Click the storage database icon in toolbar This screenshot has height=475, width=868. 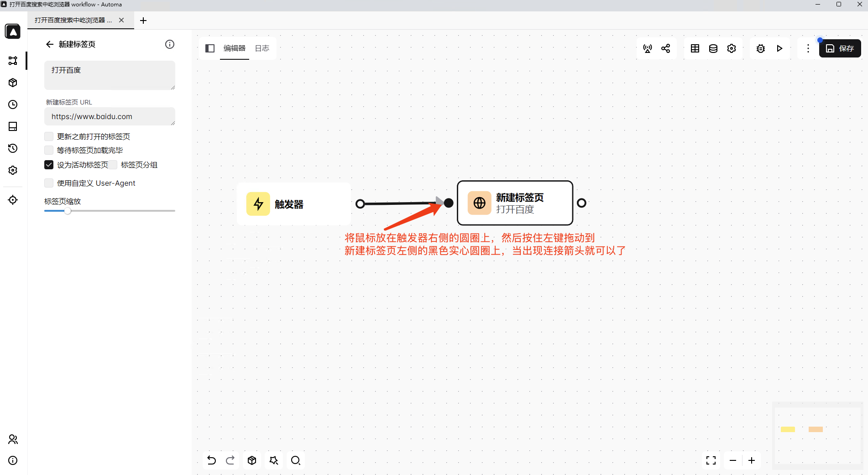pos(713,48)
